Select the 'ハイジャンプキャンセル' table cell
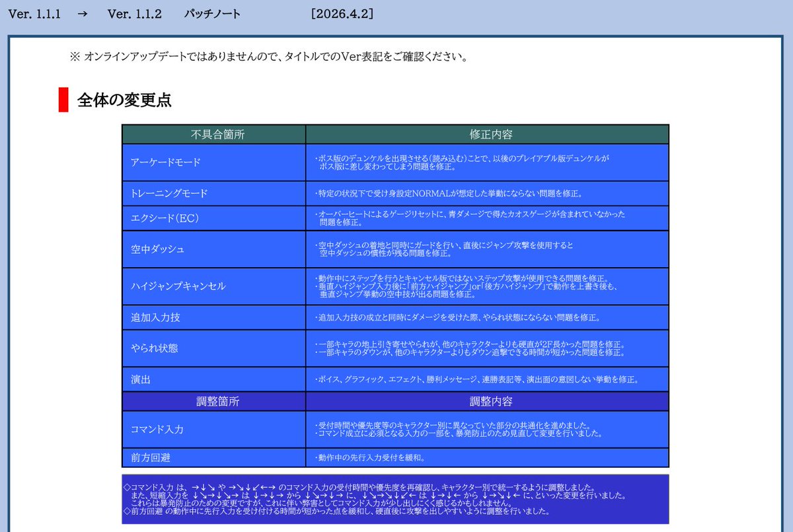The width and height of the screenshot is (793, 532). [214, 286]
